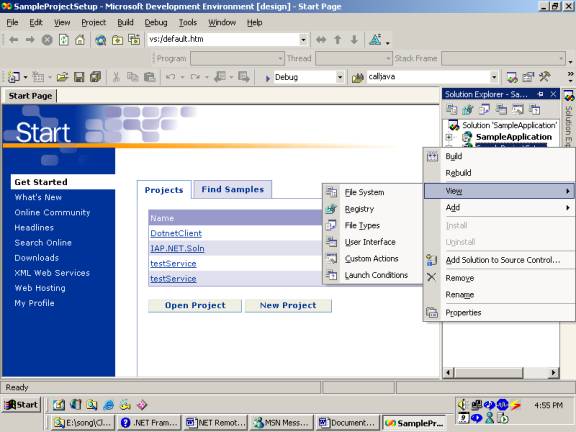Screen dimensions: 576x432
Task: Switch to .NET Framework help taskbar button
Action: tap(149, 423)
